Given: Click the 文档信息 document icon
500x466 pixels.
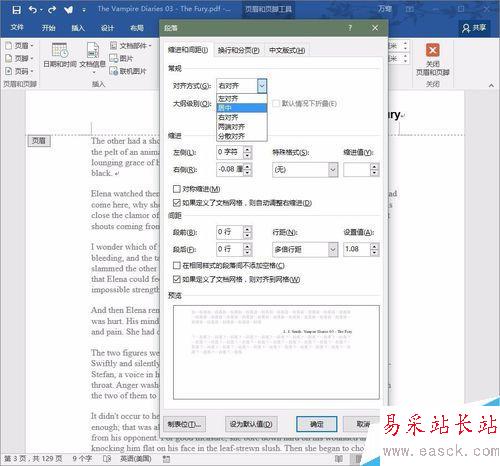Looking at the screenshot, I should pos(93,50).
